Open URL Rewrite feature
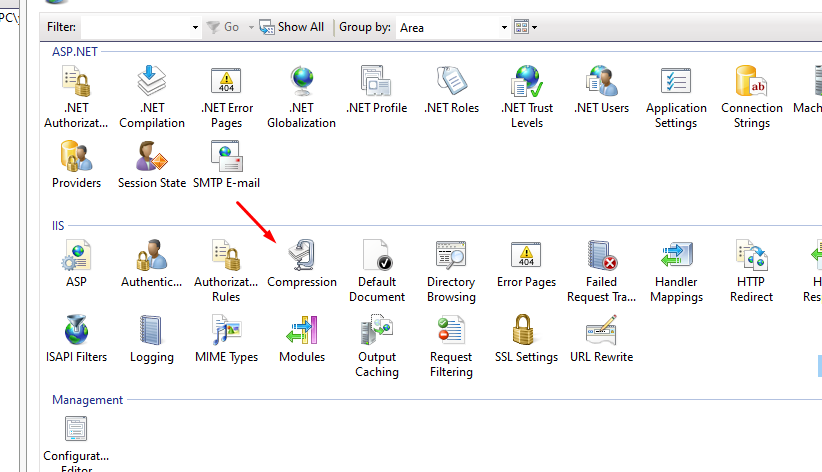The image size is (822, 472). (601, 331)
